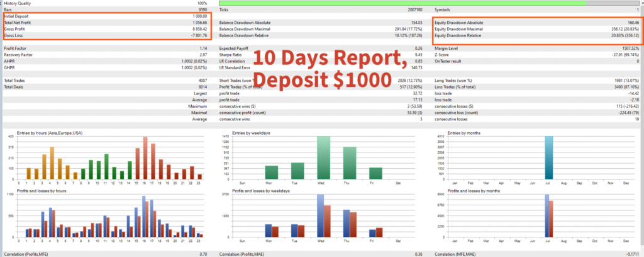The height and width of the screenshot is (257, 644).
Task: Click the Ticks value 2007180
Action: tap(414, 9)
